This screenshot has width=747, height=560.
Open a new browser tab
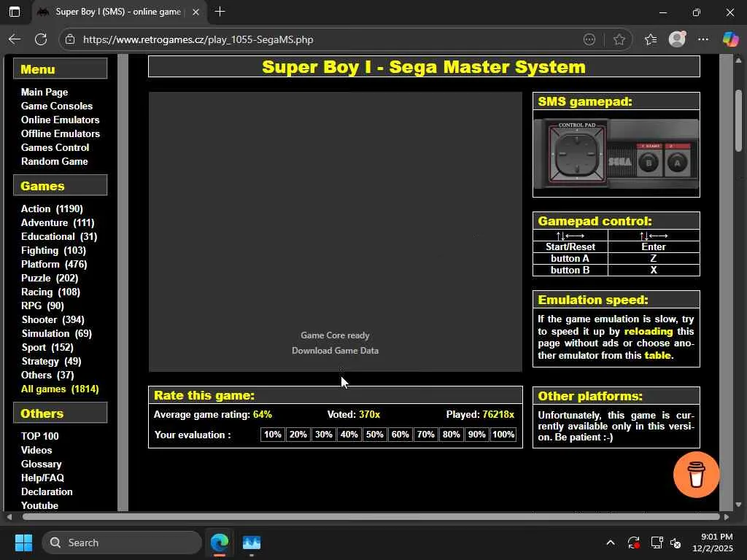(220, 12)
